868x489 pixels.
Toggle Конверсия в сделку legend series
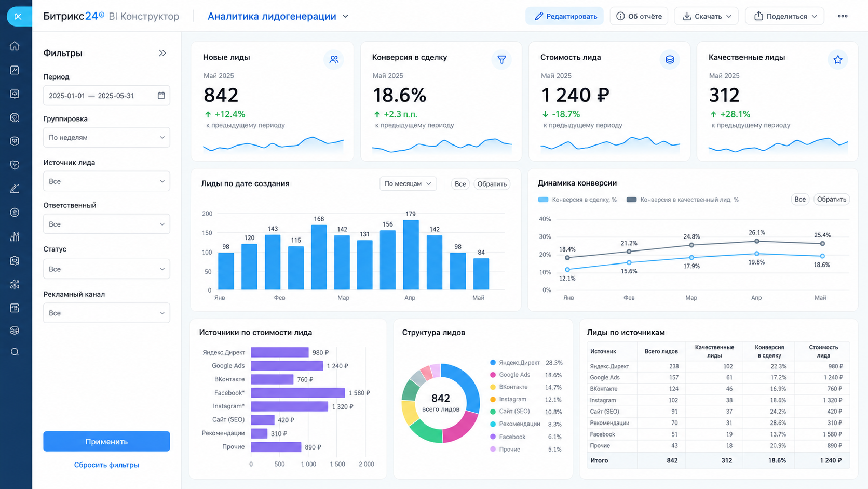click(x=577, y=200)
